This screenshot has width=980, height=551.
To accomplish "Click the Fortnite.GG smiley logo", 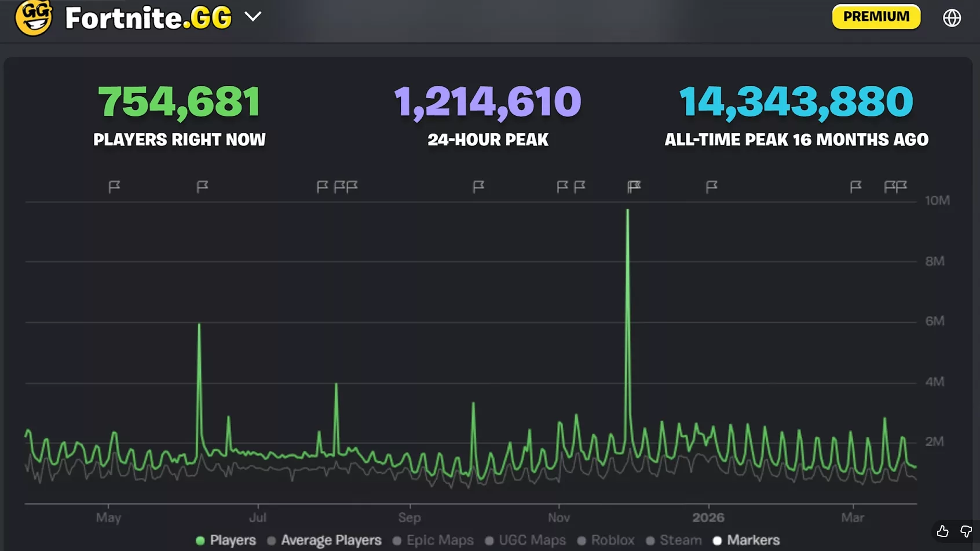I will (x=34, y=17).
